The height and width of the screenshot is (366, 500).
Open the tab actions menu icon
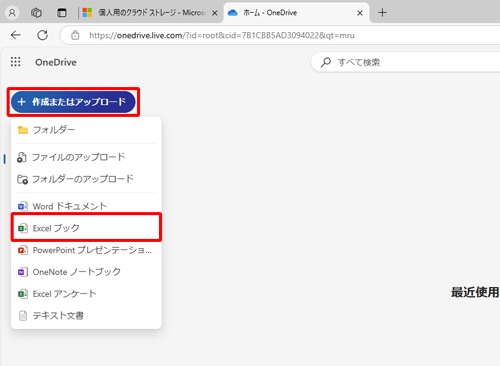pos(62,13)
